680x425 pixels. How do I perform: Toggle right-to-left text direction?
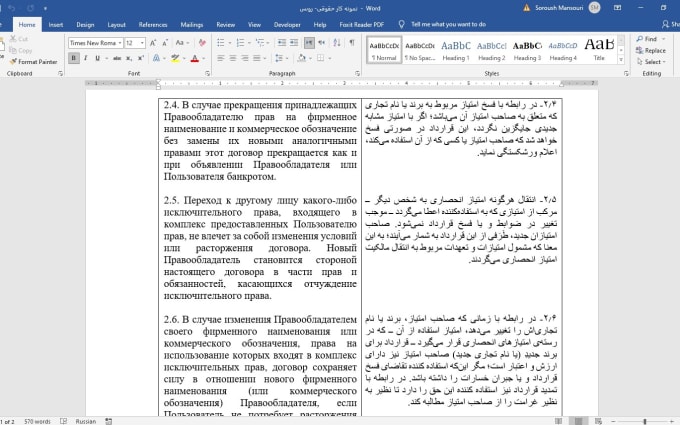(x=321, y=42)
